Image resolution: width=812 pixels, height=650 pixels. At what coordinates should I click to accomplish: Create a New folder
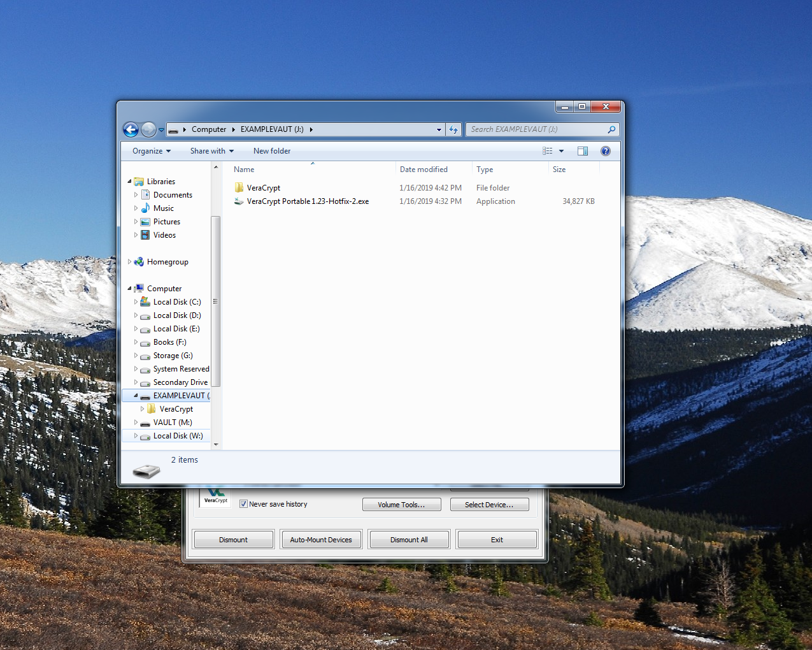pyautogui.click(x=272, y=151)
